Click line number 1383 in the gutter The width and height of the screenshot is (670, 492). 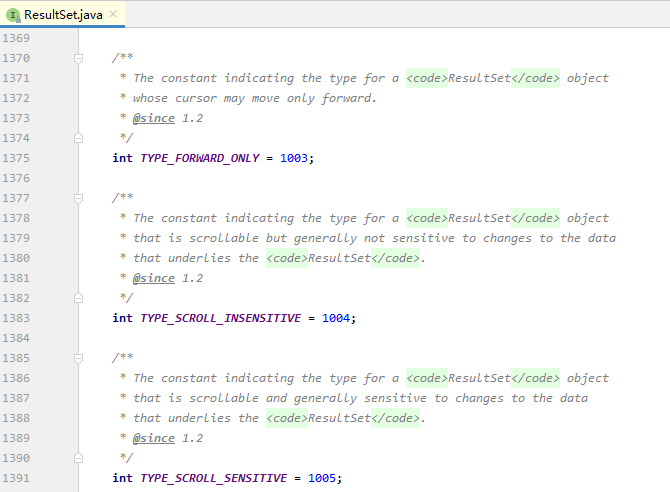point(16,318)
